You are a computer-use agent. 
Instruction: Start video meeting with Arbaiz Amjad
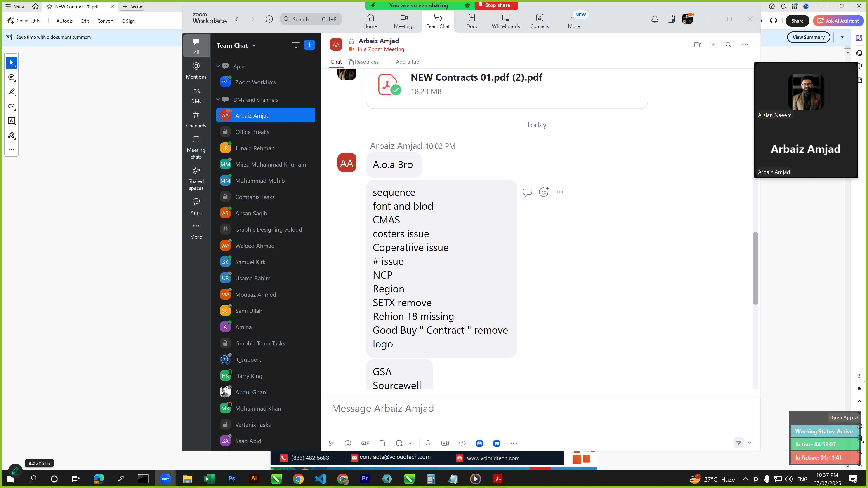click(x=698, y=45)
